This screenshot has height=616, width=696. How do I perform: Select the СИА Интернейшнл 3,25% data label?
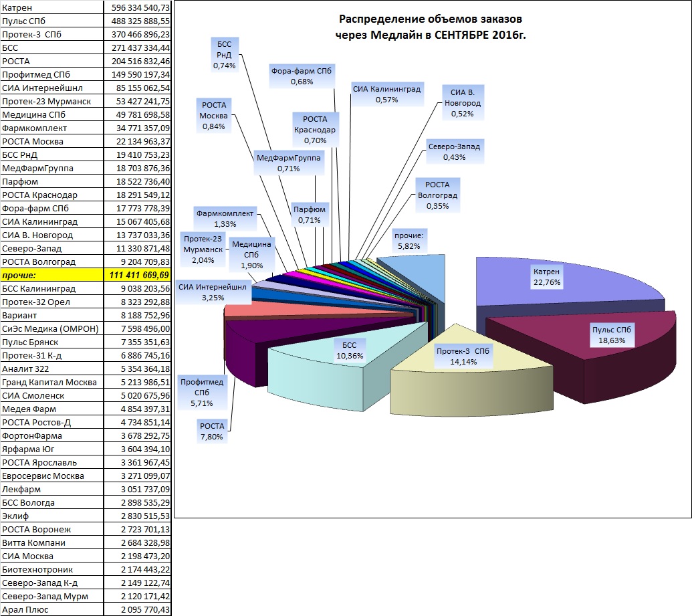pyautogui.click(x=213, y=292)
